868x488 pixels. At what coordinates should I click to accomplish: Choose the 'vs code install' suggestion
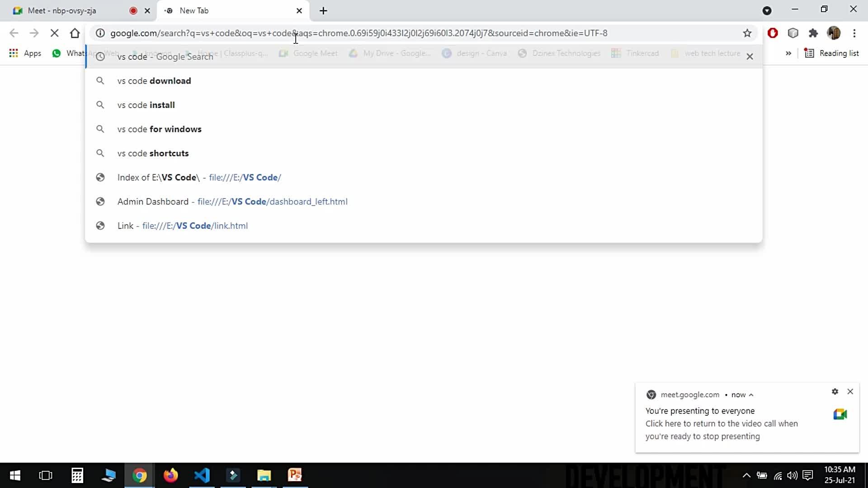423,105
